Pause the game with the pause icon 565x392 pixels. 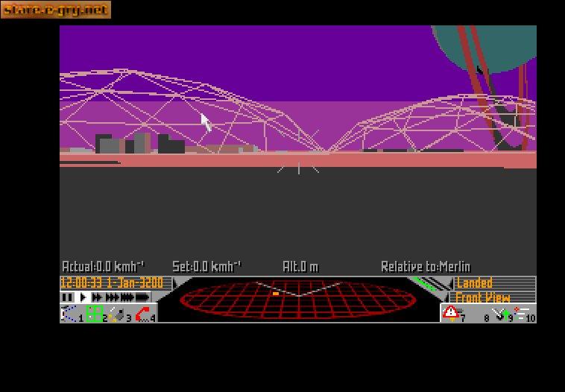67,297
